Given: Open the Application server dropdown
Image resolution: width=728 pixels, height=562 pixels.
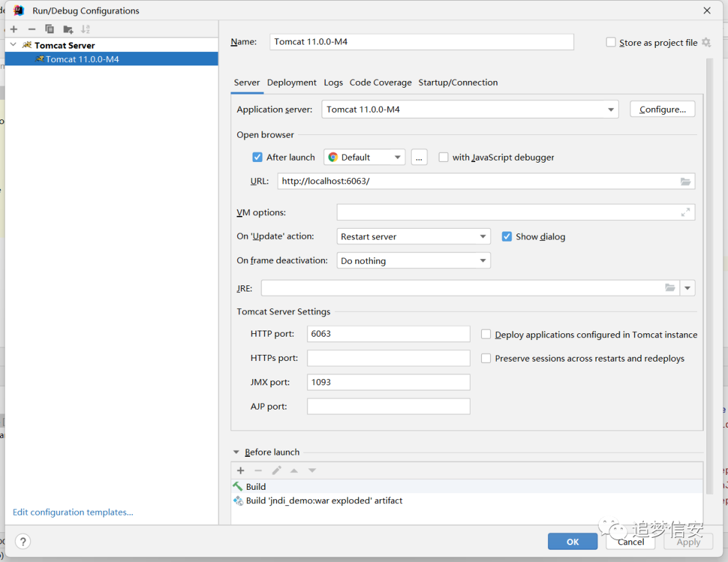Looking at the screenshot, I should (x=470, y=109).
